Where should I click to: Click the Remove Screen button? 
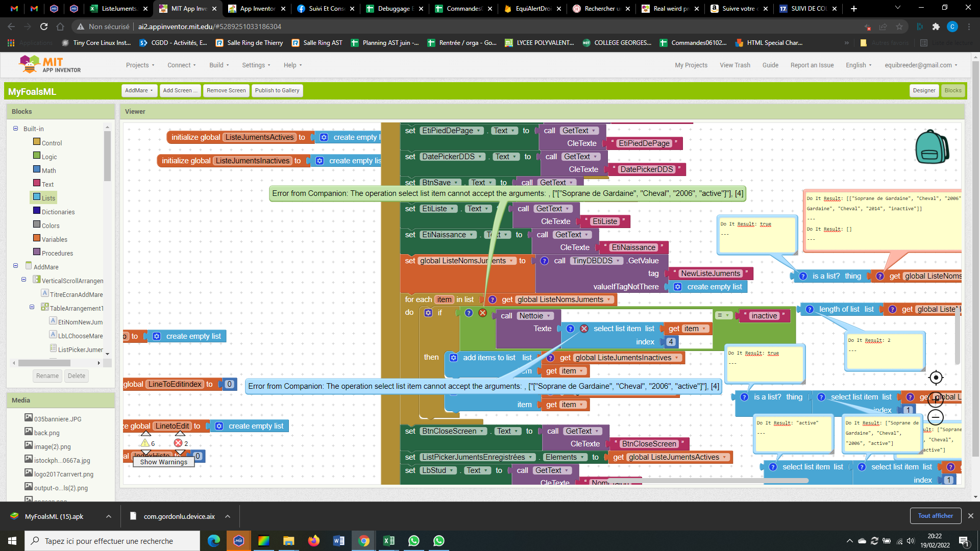226,90
